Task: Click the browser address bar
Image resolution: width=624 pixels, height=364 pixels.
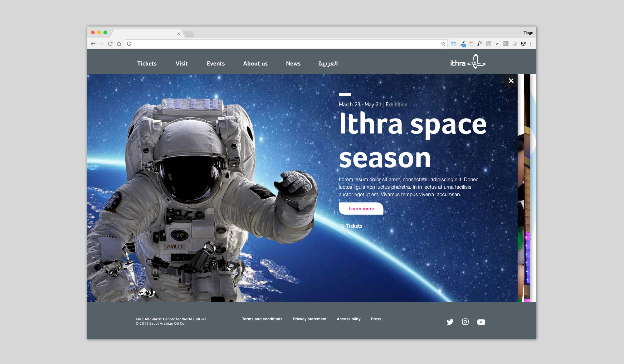Action: pos(281,44)
